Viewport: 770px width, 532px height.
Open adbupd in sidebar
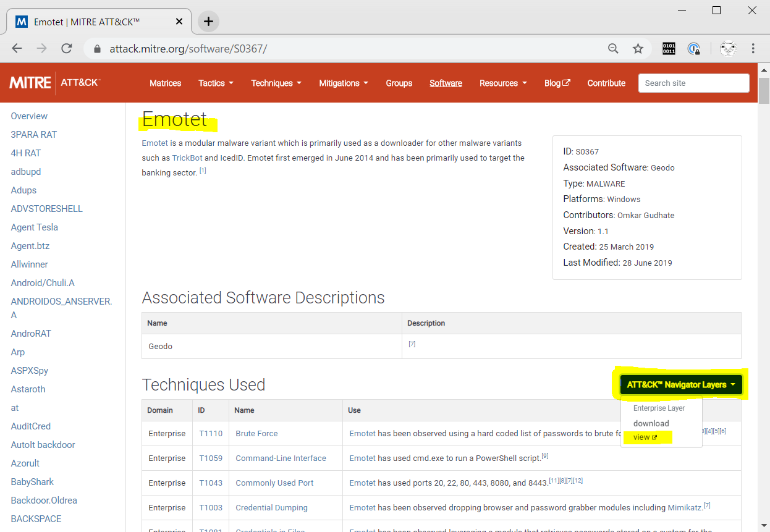click(x=26, y=172)
